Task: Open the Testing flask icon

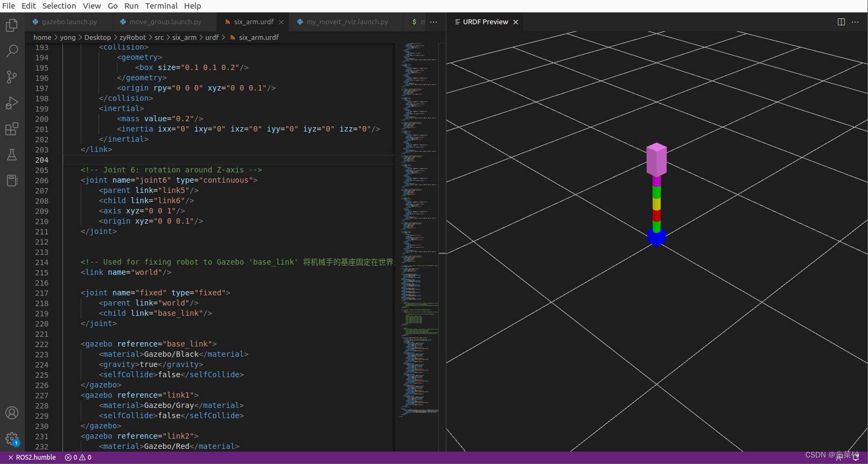Action: [12, 155]
